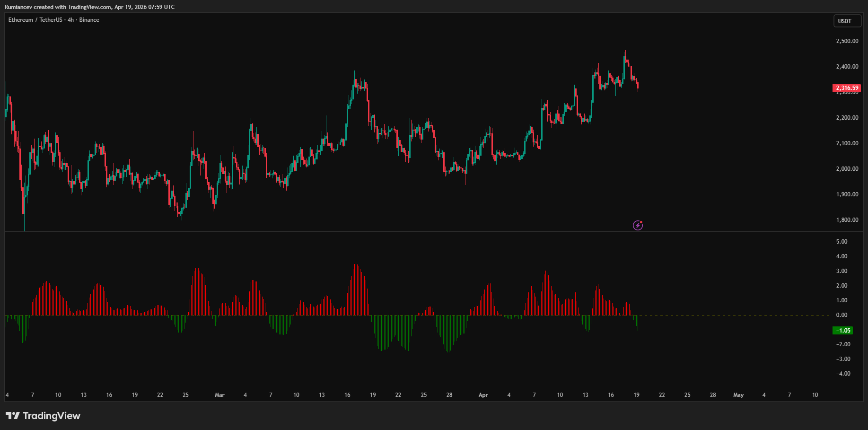This screenshot has width=868, height=430.
Task: Click the 0.00 indicator scale label
Action: 842,315
